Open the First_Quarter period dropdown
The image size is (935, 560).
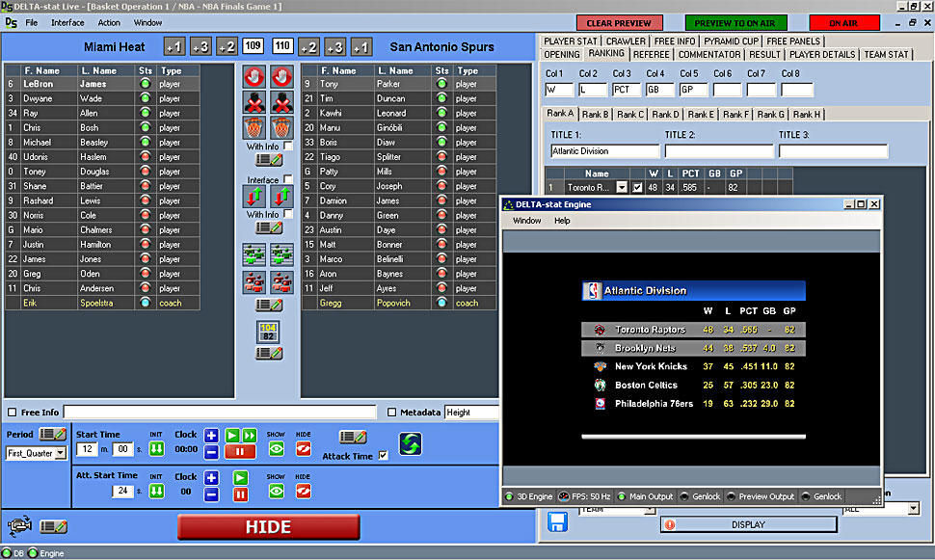pyautogui.click(x=60, y=453)
